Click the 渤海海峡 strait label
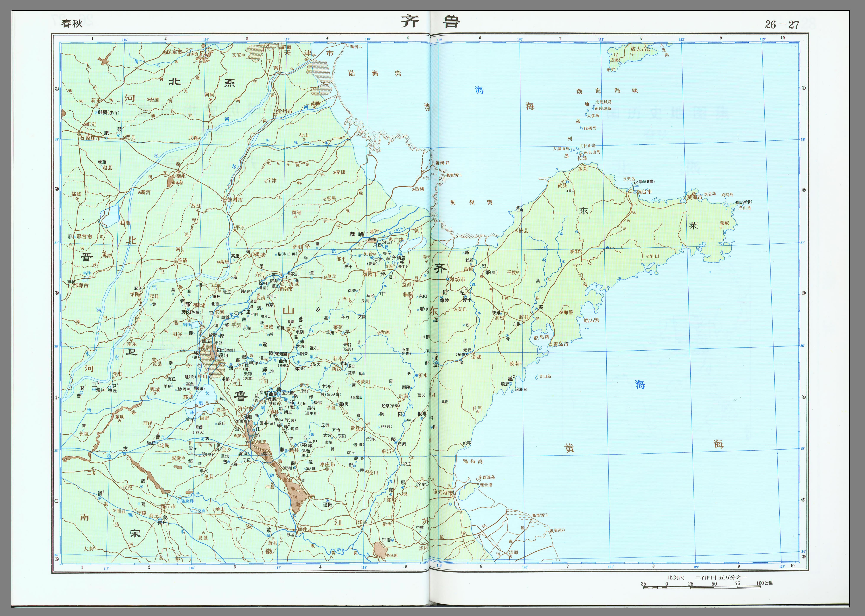Viewport: 865px width, 616px height. pos(607,91)
